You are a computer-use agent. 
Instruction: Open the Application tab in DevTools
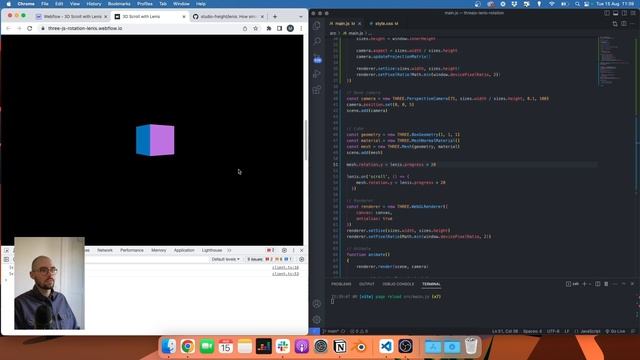pos(184,250)
